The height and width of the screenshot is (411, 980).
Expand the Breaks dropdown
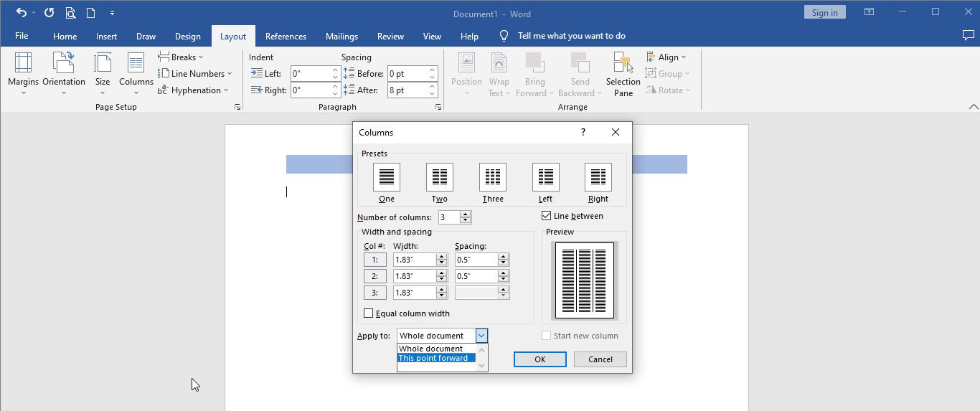(181, 57)
